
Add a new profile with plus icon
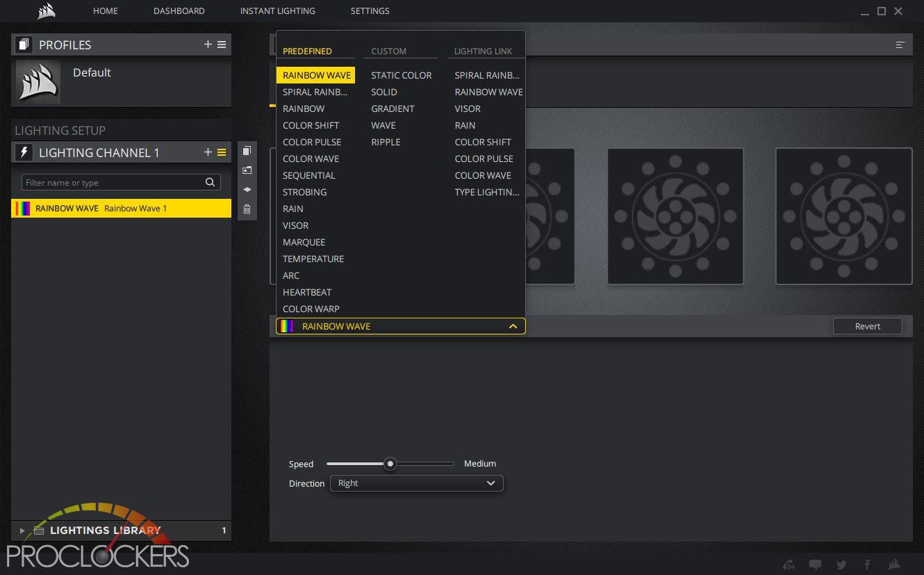coord(208,44)
